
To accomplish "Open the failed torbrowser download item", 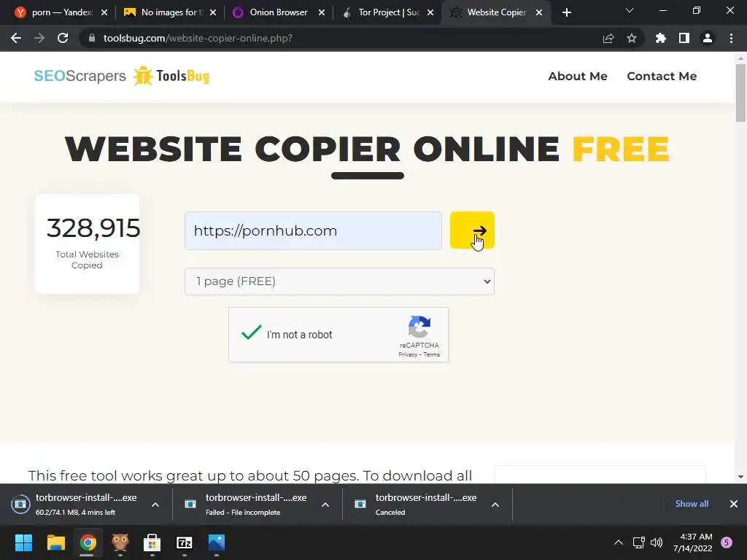I will click(x=247, y=505).
